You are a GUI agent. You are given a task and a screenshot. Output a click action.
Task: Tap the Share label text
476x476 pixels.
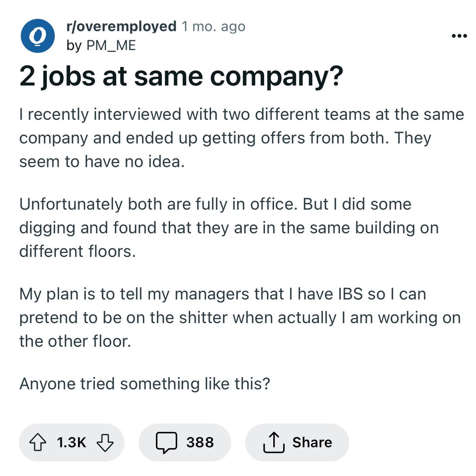[312, 442]
